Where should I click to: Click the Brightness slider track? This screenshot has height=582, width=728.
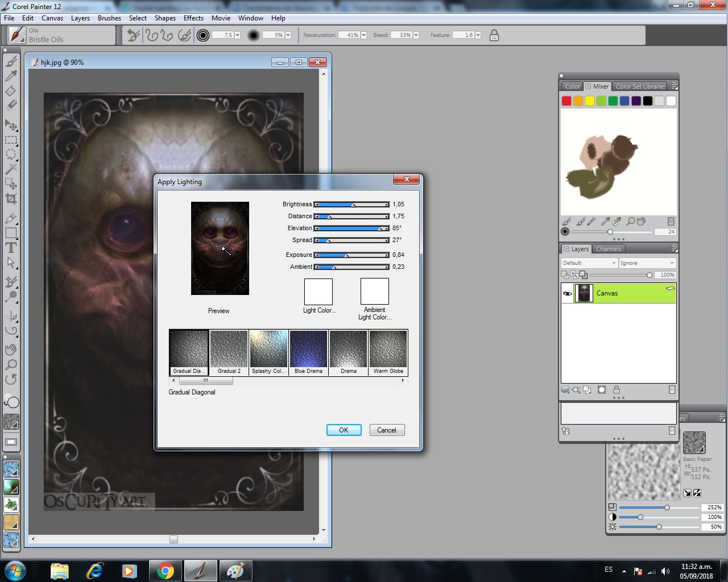(351, 205)
